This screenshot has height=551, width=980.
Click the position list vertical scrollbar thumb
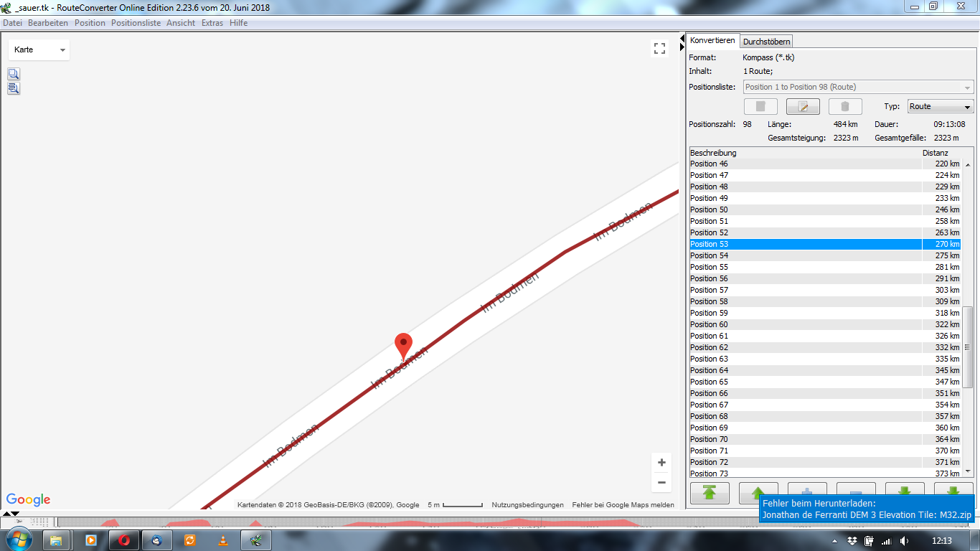tap(968, 347)
